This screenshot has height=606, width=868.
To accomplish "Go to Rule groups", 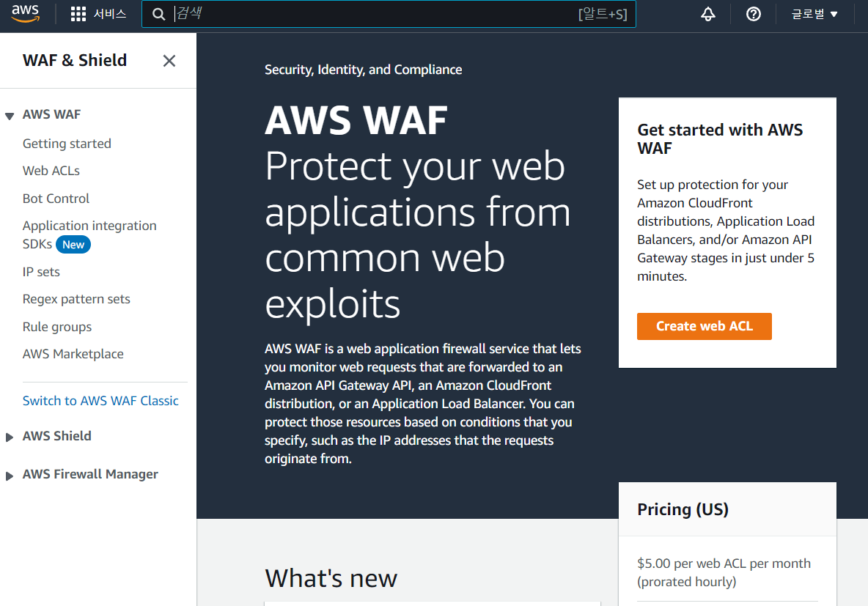I will pos(57,327).
